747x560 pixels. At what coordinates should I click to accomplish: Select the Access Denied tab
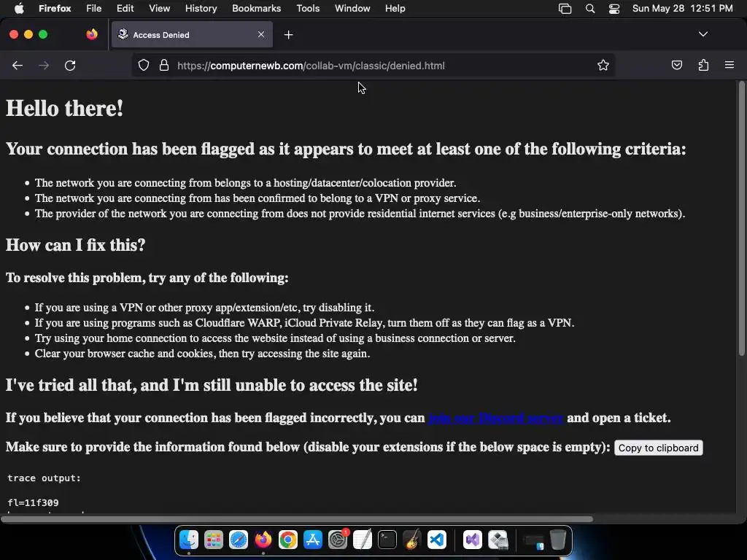(x=192, y=34)
